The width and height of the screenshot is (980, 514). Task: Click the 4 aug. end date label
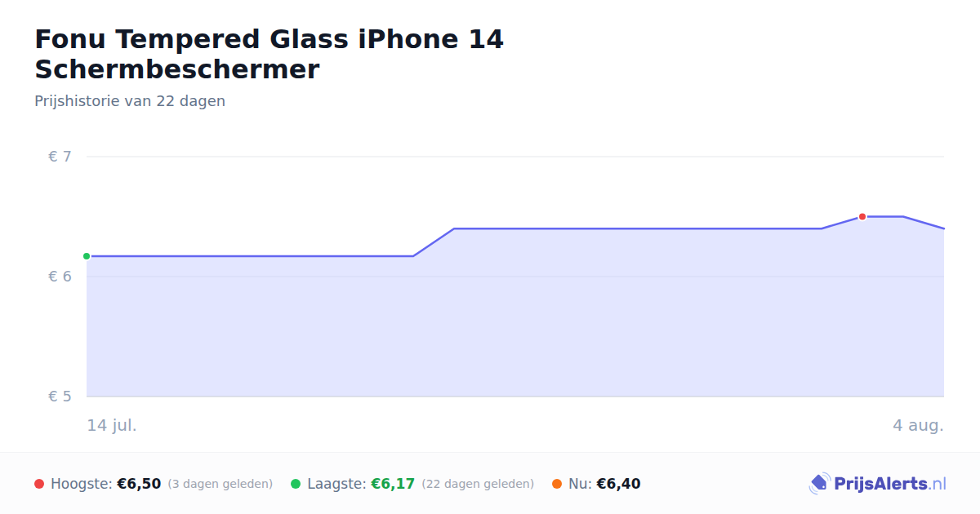(x=918, y=425)
